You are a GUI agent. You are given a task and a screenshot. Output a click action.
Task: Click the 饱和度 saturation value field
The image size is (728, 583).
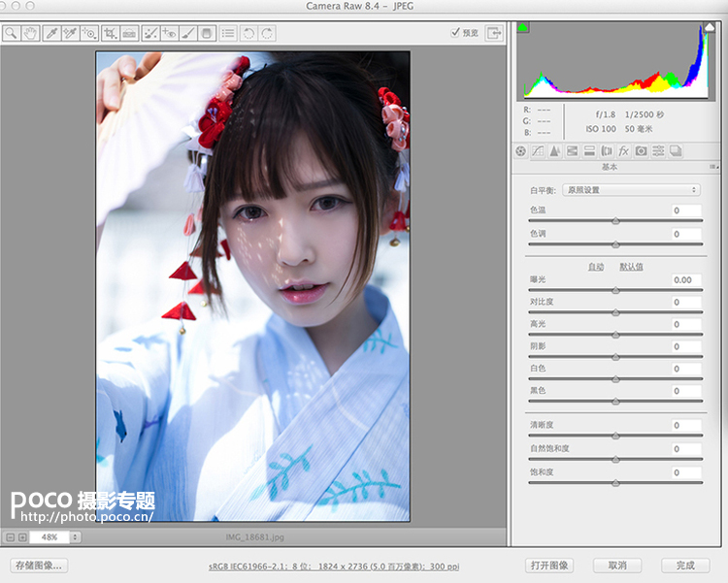click(x=686, y=472)
